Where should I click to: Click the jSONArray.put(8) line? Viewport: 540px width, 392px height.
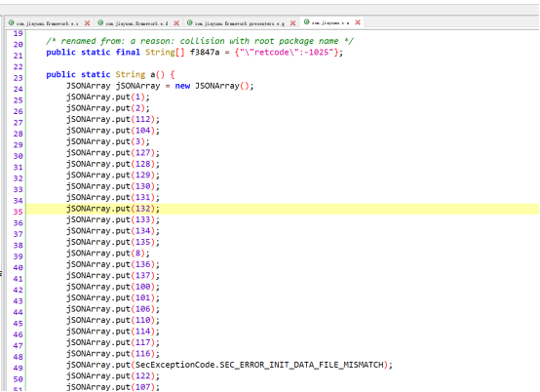[x=108, y=254]
